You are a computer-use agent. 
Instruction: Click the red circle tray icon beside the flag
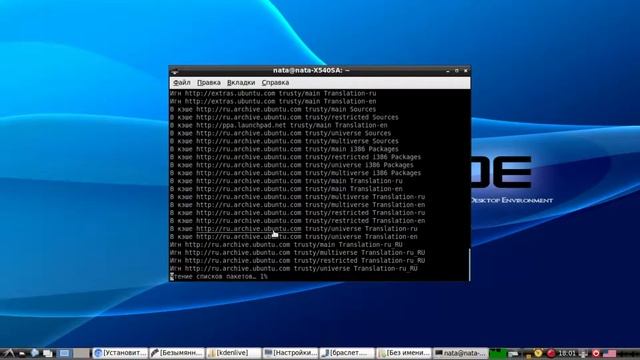coord(596,353)
